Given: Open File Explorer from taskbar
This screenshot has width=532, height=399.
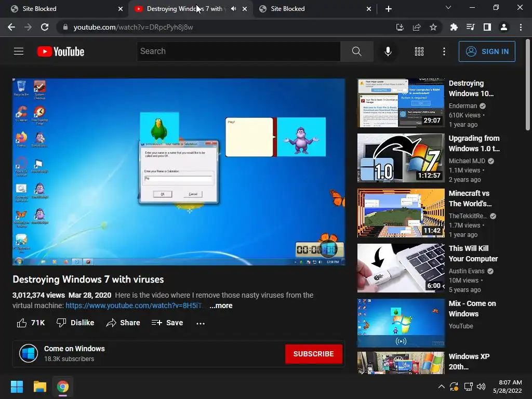Looking at the screenshot, I should point(39,387).
